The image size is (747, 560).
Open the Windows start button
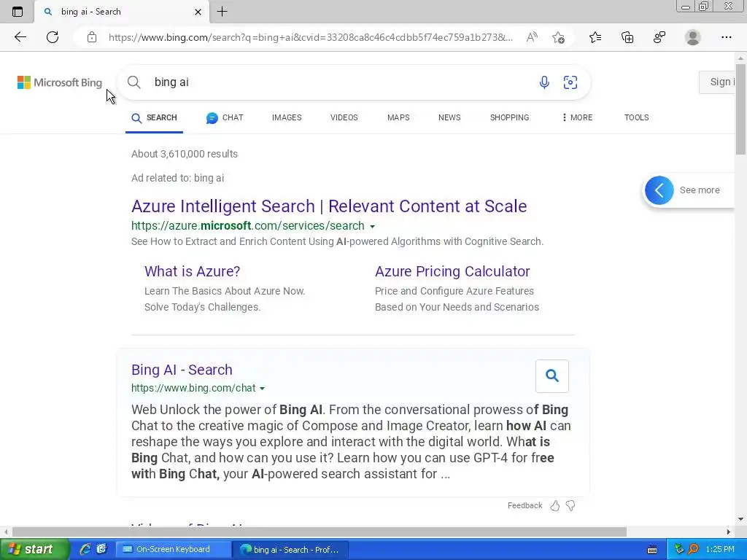(34, 549)
